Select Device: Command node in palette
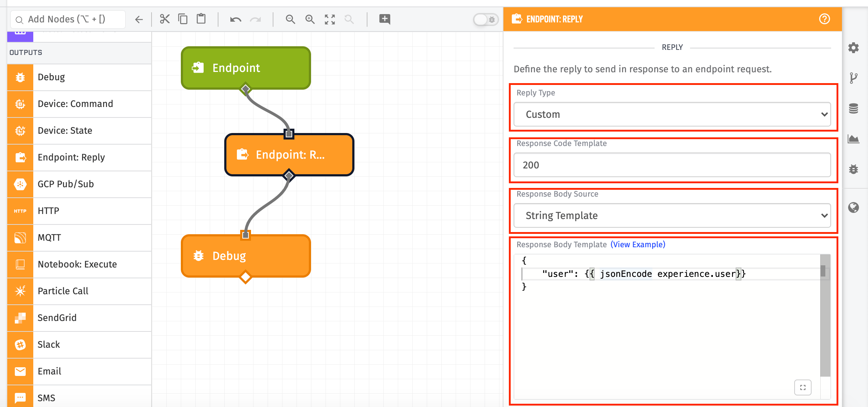Viewport: 868px width, 407px height. [79, 104]
